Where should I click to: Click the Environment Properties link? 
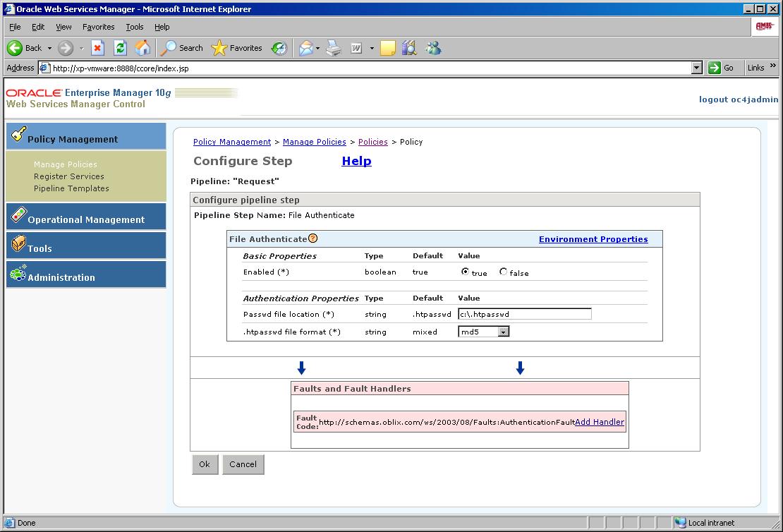click(593, 239)
